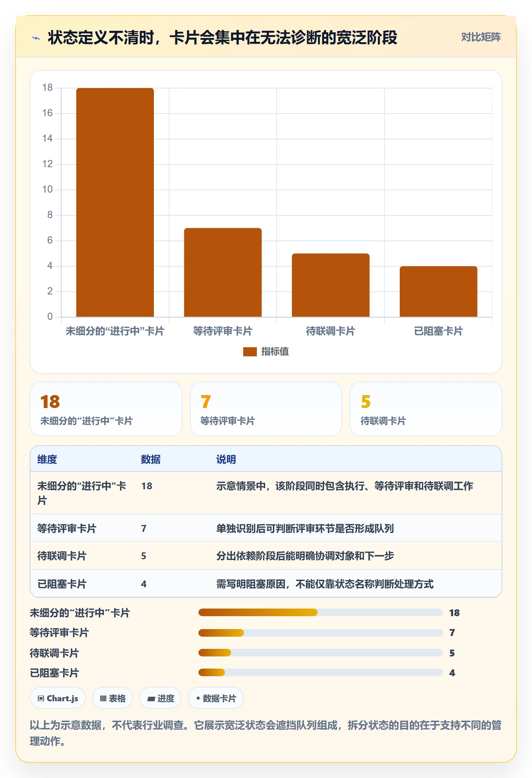Click description 分出依赖阶段后能明确协调对象和下一步
The image size is (532, 778).
point(305,556)
